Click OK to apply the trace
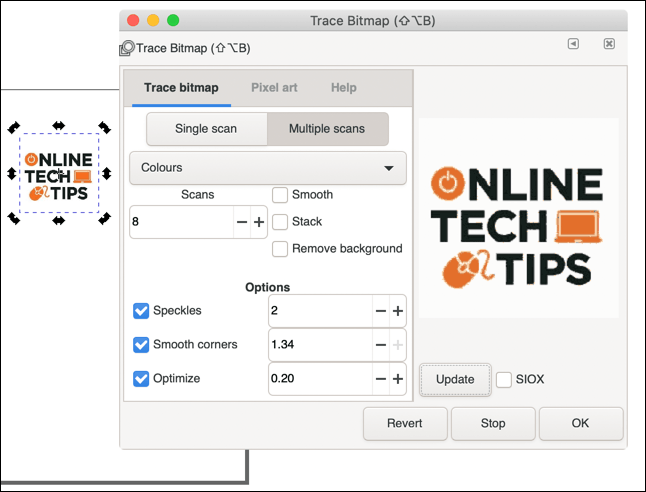 [x=581, y=424]
